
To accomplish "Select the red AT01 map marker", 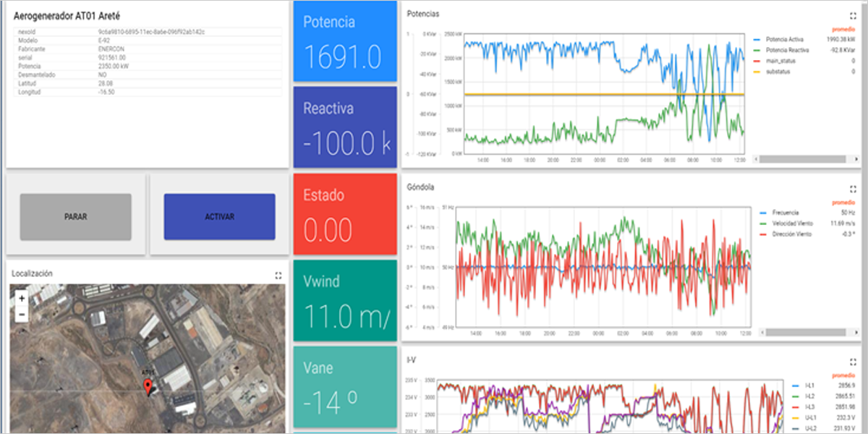I will click(x=149, y=388).
